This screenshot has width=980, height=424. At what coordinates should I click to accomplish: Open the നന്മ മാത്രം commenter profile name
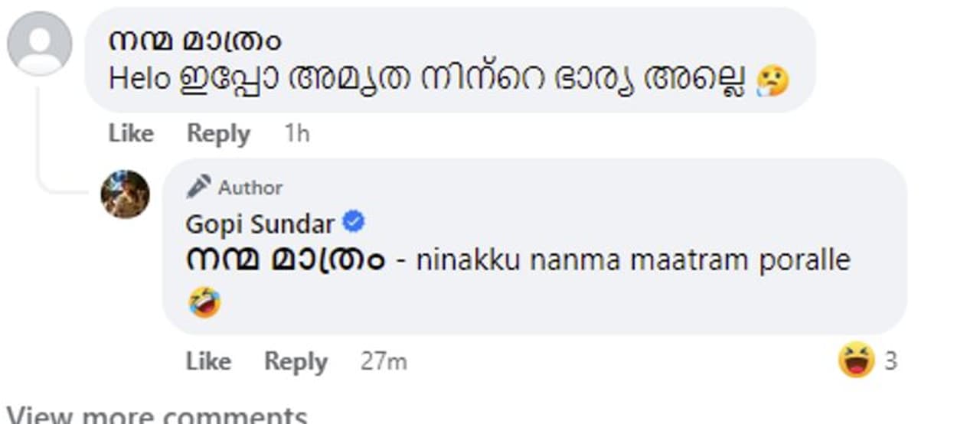[194, 40]
